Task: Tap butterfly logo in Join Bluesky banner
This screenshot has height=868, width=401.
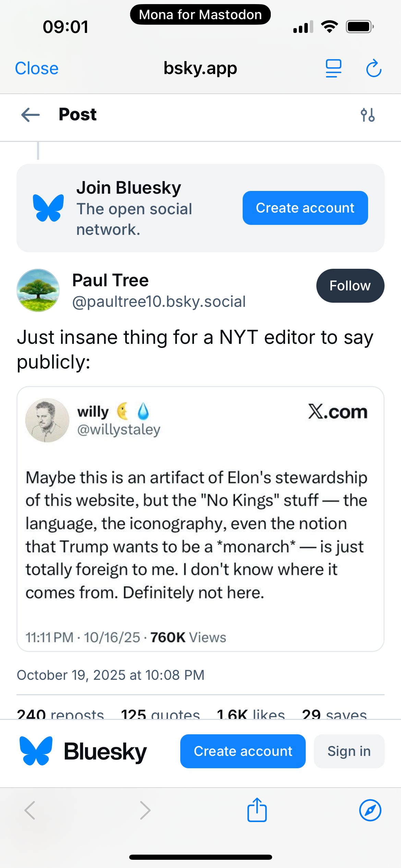Action: coord(48,208)
